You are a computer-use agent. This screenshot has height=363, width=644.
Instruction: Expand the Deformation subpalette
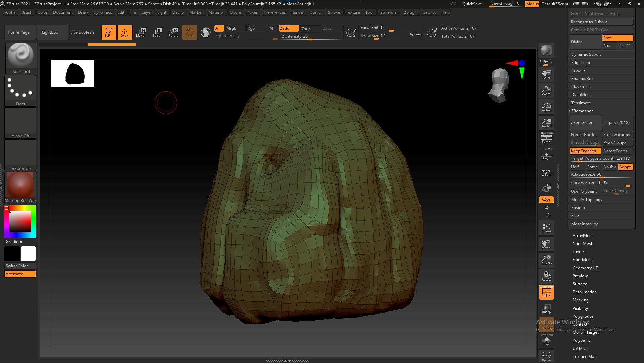coord(585,292)
